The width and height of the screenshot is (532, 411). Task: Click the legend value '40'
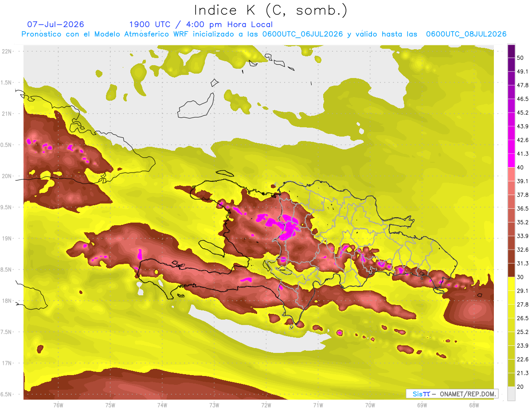click(521, 167)
